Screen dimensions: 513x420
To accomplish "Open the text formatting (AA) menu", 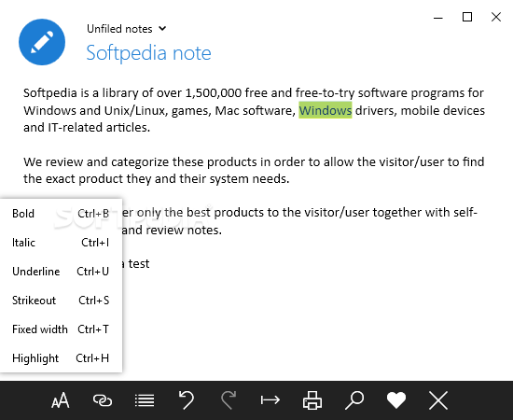I will tap(61, 400).
